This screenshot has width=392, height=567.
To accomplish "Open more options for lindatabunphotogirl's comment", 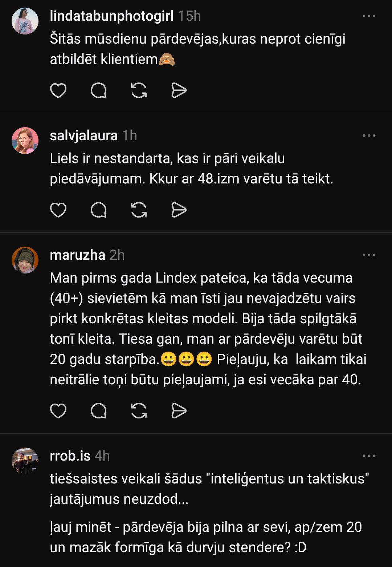I will click(x=369, y=16).
